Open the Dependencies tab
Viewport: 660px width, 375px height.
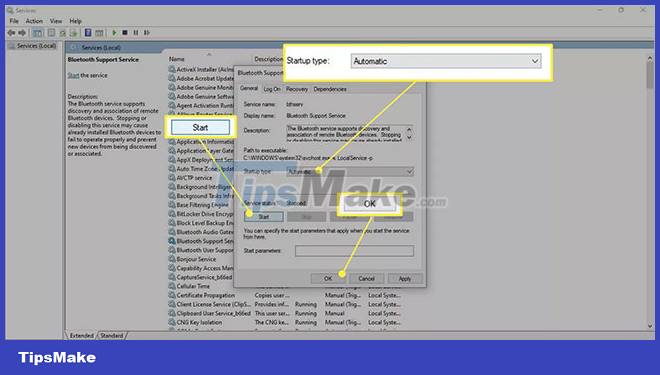(x=330, y=89)
